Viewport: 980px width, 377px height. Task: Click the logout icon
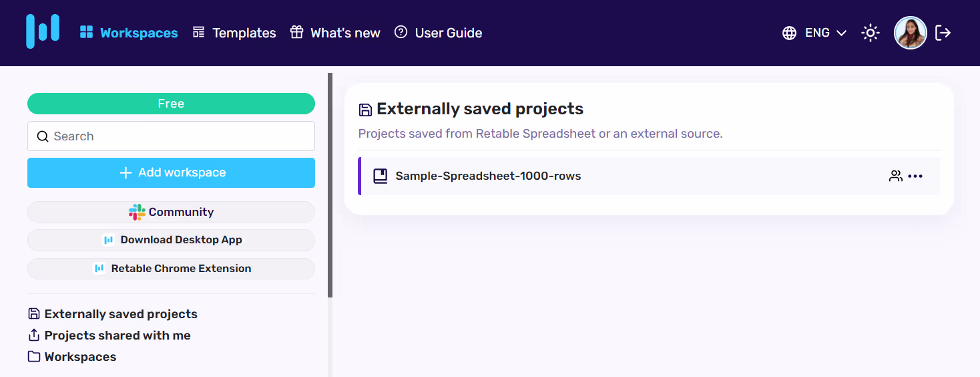coord(943,33)
